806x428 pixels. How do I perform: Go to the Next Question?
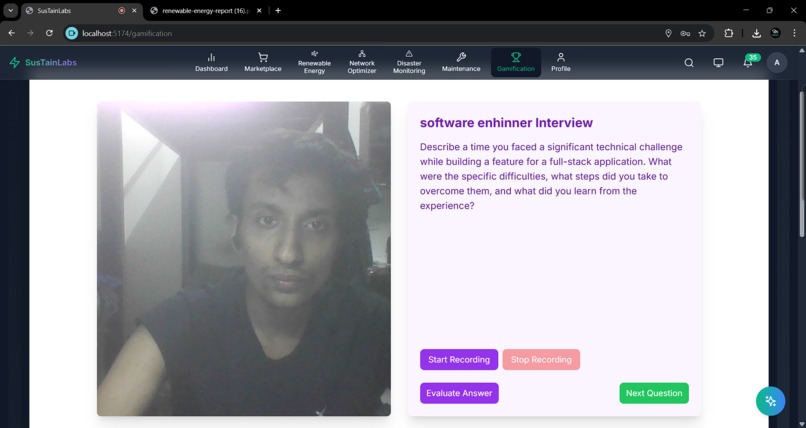click(654, 393)
